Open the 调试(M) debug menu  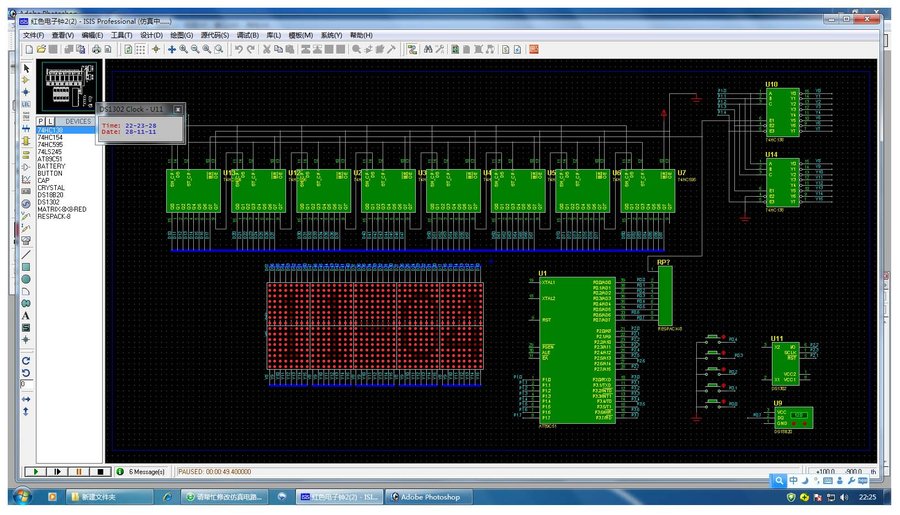pos(248,35)
